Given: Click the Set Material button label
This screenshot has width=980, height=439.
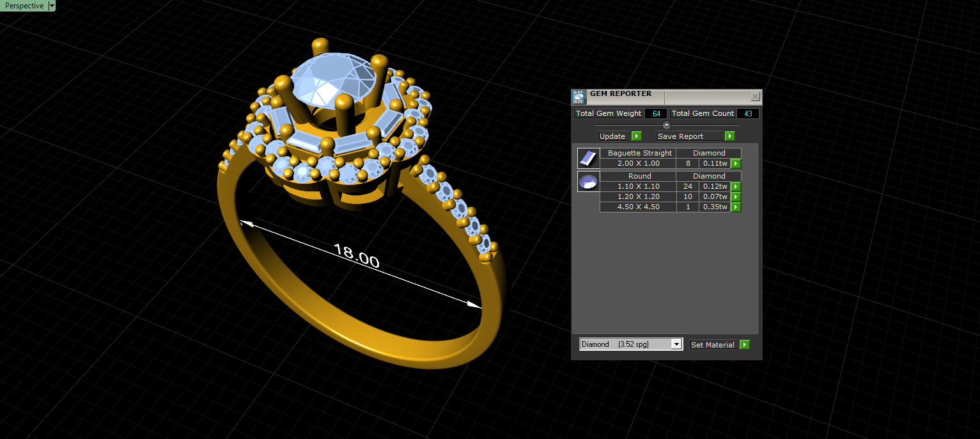Looking at the screenshot, I should point(713,345).
